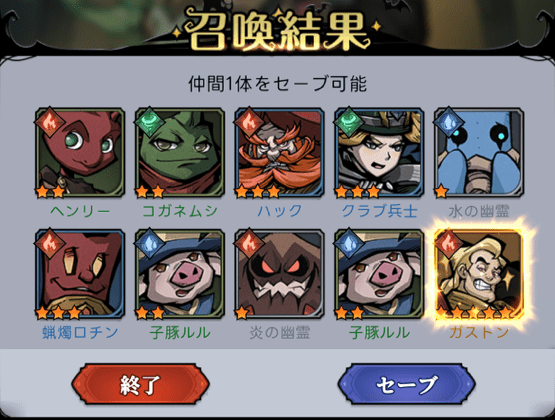Pick the 炎の幽霊 fire ghost card
The height and width of the screenshot is (420, 555).
pos(280,274)
